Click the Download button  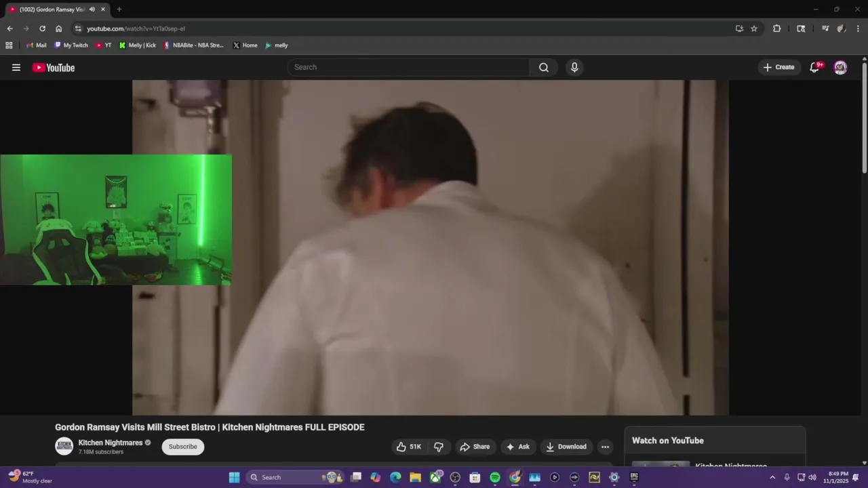566,447
